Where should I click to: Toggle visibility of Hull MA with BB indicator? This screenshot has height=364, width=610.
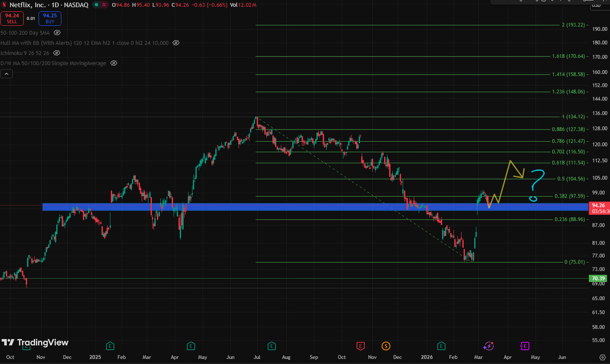click(176, 43)
